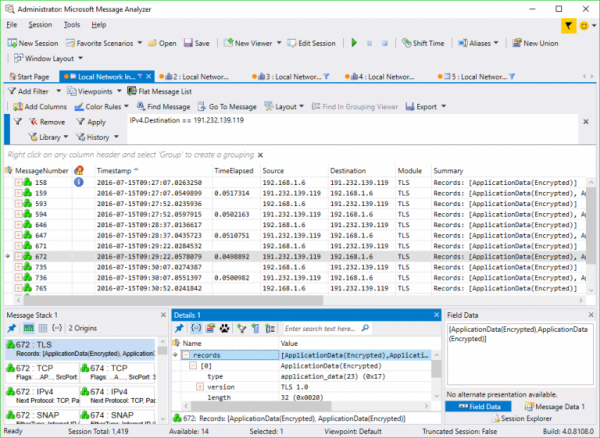Select 672 : TLS in the Message Stack
This screenshot has height=438, width=600.
coord(81,349)
